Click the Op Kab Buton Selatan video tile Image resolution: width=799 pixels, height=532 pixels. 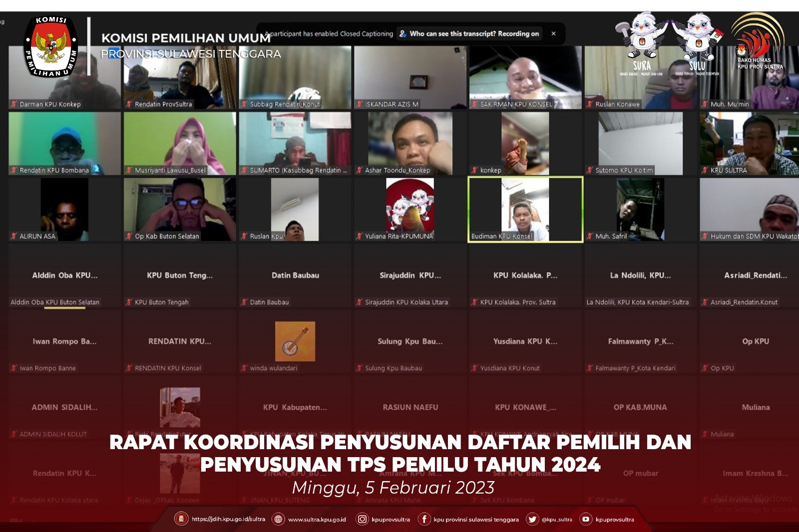pyautogui.click(x=180, y=210)
